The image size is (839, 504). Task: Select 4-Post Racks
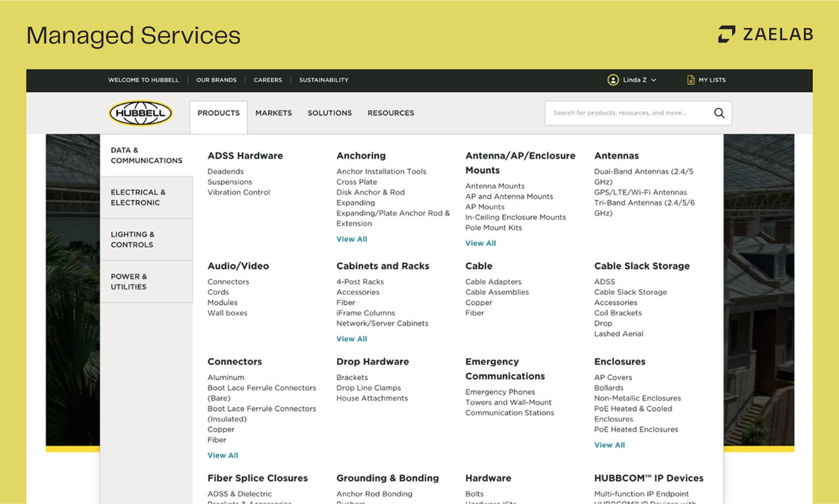360,282
